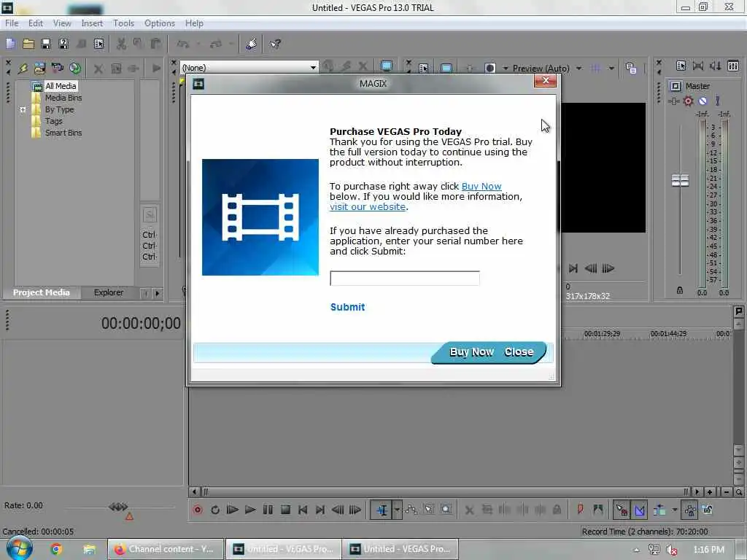Click the Master FX red gear icon
Image resolution: width=747 pixels, height=560 pixels.
pyautogui.click(x=688, y=101)
